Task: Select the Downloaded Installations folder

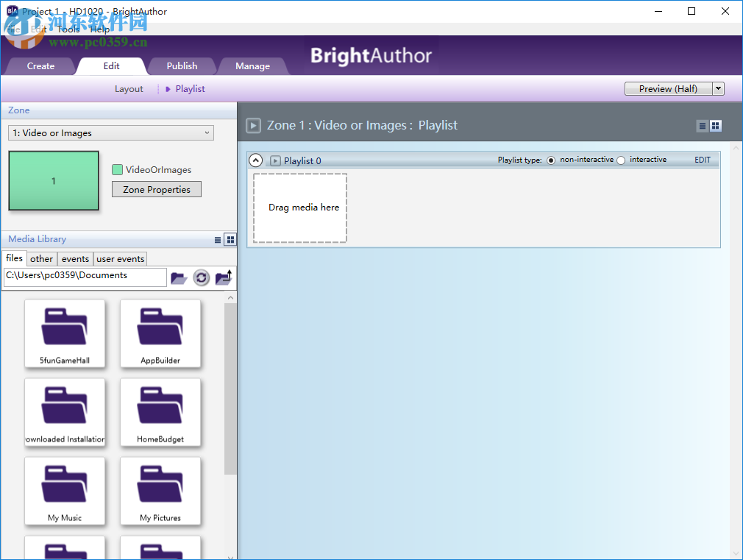Action: coord(65,412)
